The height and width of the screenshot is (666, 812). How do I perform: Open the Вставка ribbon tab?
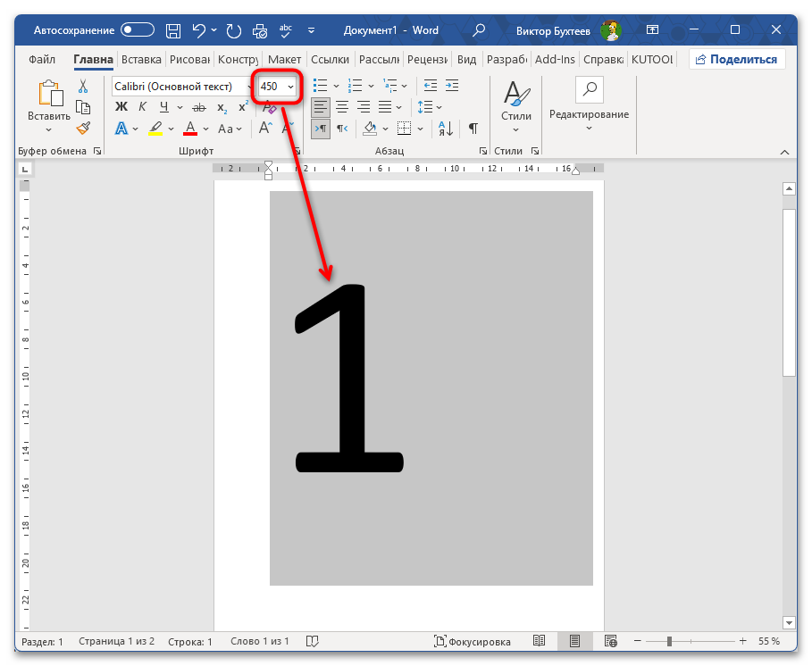141,60
